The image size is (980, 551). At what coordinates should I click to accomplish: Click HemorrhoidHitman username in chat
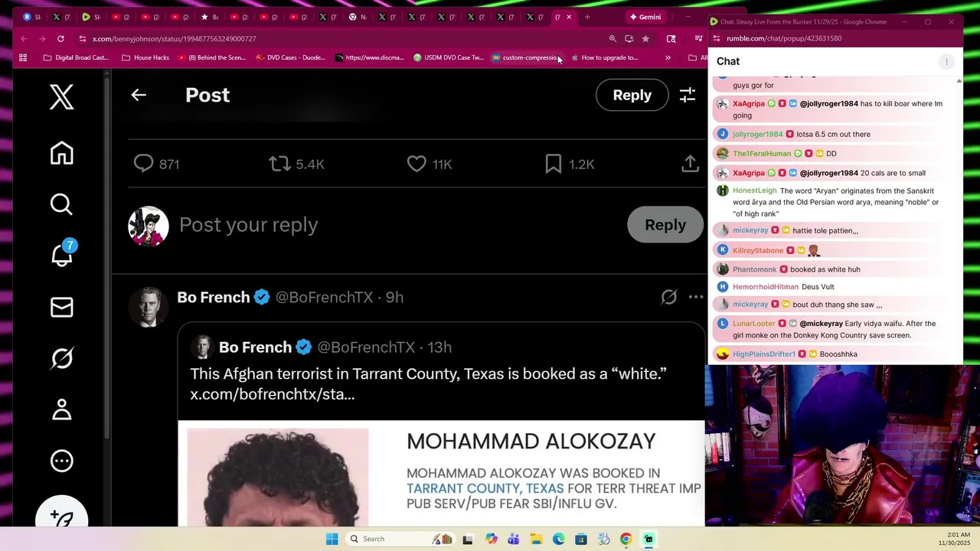[x=766, y=286]
